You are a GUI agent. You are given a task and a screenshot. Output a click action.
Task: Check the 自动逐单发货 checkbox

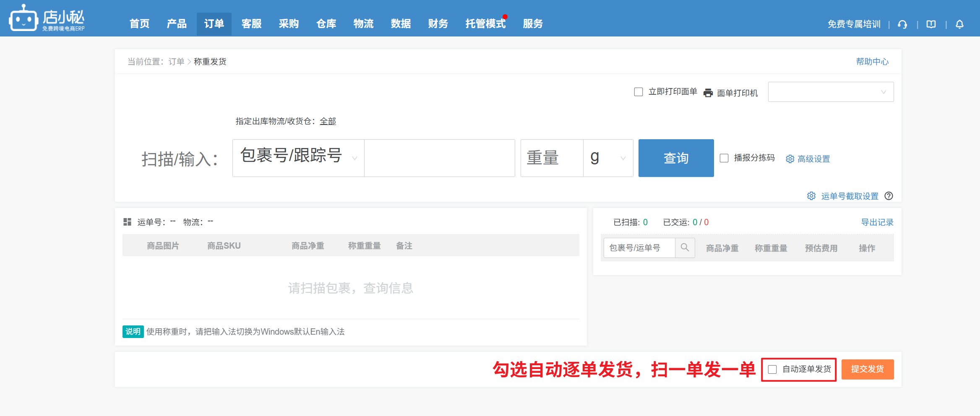[x=772, y=369]
